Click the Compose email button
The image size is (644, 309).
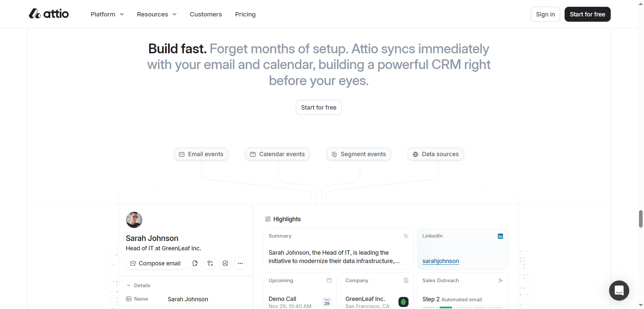click(x=156, y=263)
